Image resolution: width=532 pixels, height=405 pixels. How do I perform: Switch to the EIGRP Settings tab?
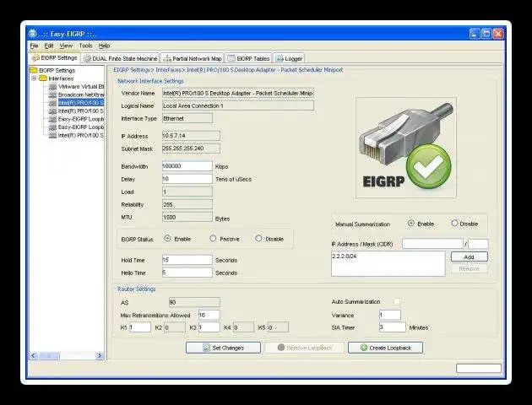tap(55, 58)
